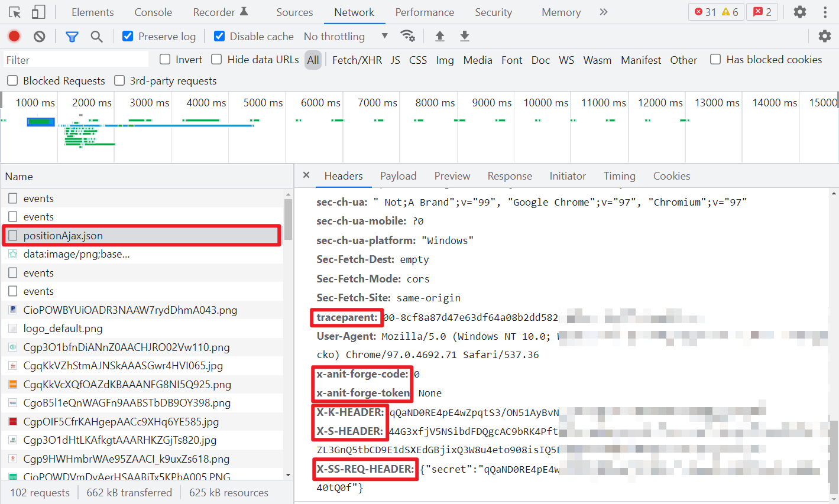Expand more DevTools tabs chevron

point(604,12)
